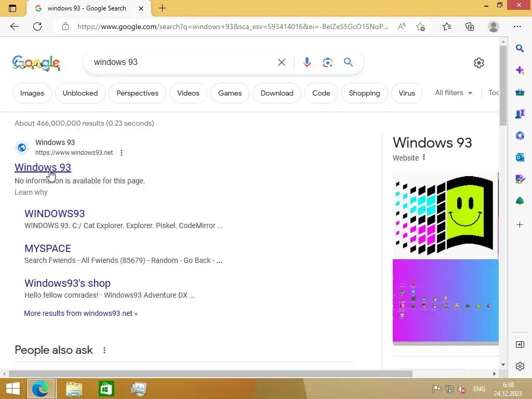Open the purple desktop screenshot thumbnail
The image size is (532, 399).
[x=445, y=302]
